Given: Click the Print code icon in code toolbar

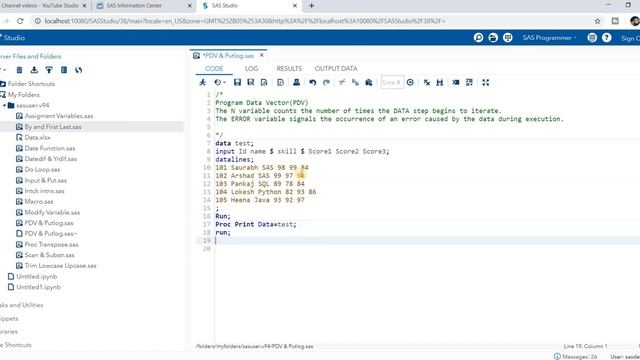Looking at the screenshot, I should [x=296, y=82].
